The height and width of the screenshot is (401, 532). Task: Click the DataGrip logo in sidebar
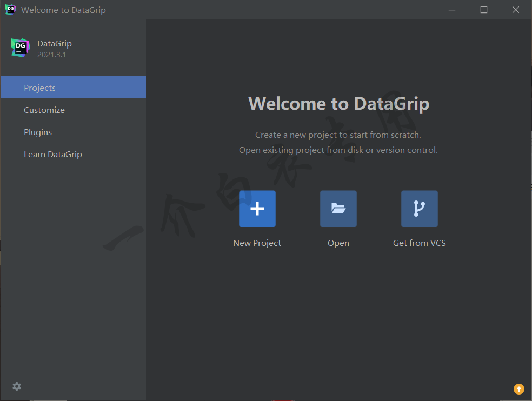pos(21,48)
